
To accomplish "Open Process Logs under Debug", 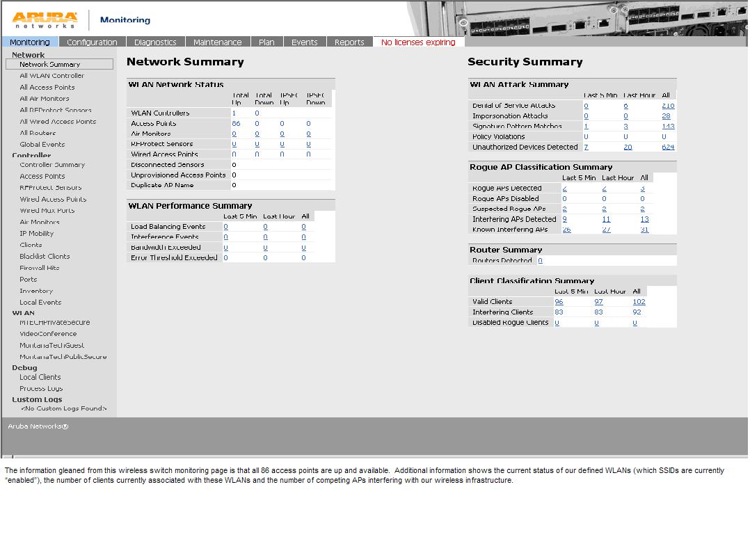I will pyautogui.click(x=41, y=389).
